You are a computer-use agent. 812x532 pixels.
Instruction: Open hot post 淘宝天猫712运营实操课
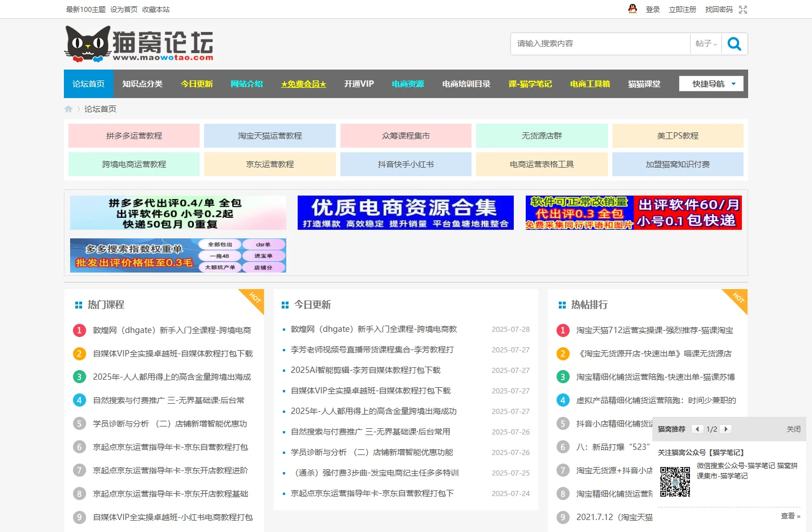coord(655,330)
